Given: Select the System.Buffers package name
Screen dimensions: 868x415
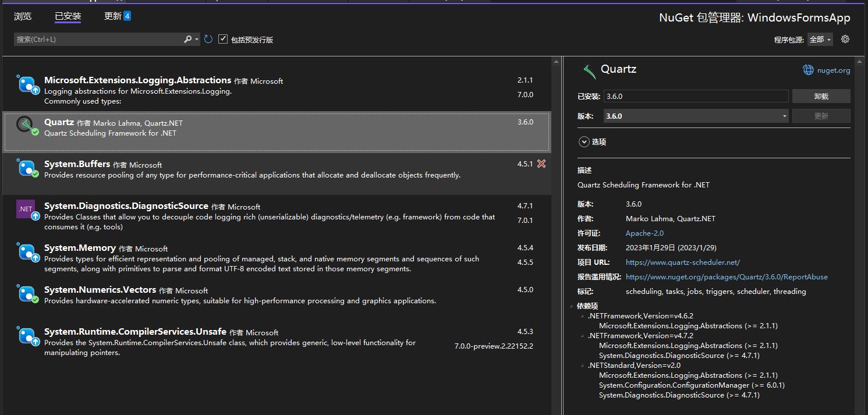Looking at the screenshot, I should point(77,164).
